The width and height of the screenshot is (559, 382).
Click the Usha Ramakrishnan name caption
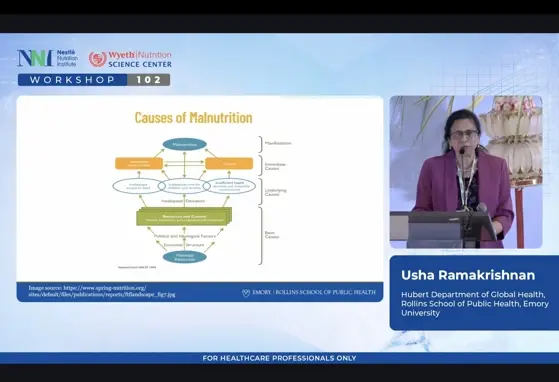click(468, 275)
